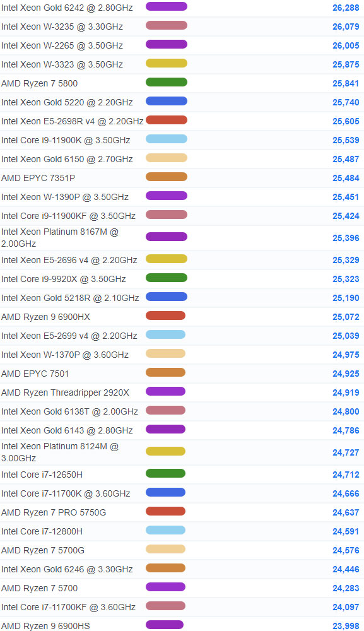The height and width of the screenshot is (631, 364).
Task: Click the 24,591 score
Action: (x=346, y=531)
